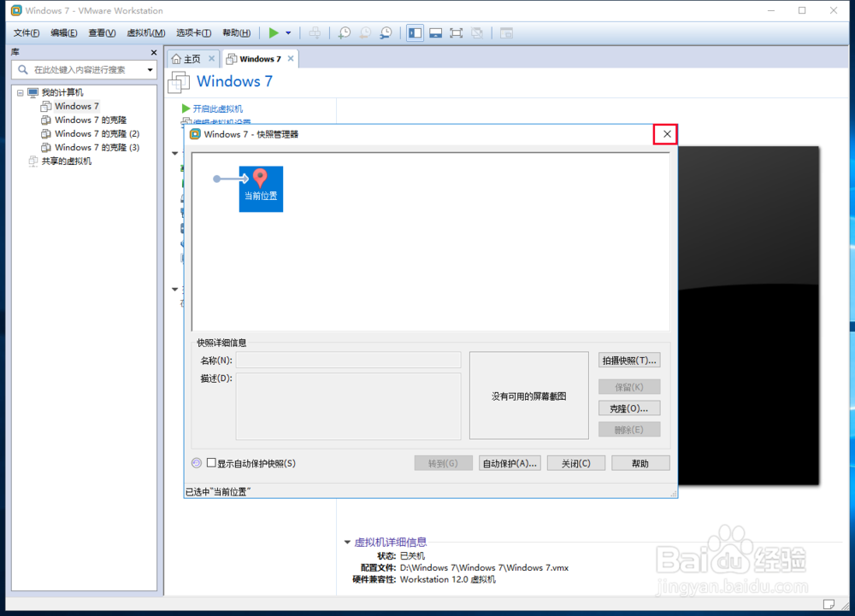Viewport: 855px width, 616px height.
Task: Click the Windows 7 VM icon beside the title
Action: click(x=179, y=82)
